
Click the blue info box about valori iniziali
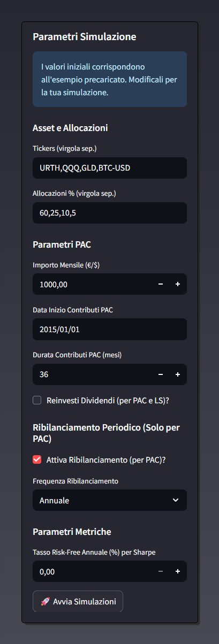click(x=110, y=79)
